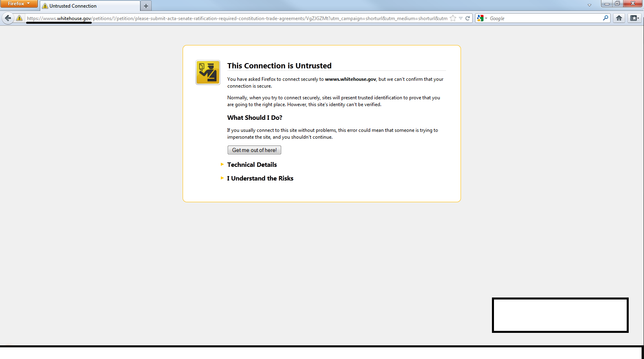
Task: Restore down the Firefox window
Action: [617, 4]
